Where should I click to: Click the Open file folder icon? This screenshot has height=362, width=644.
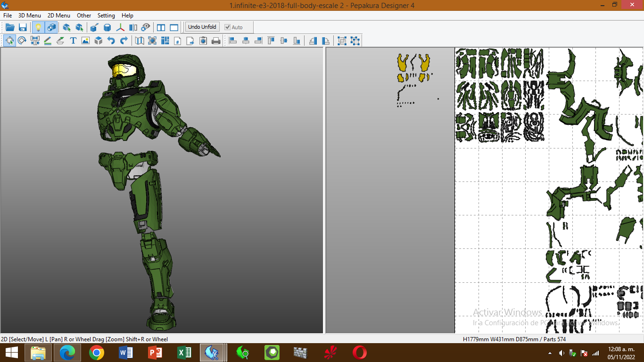(x=10, y=27)
